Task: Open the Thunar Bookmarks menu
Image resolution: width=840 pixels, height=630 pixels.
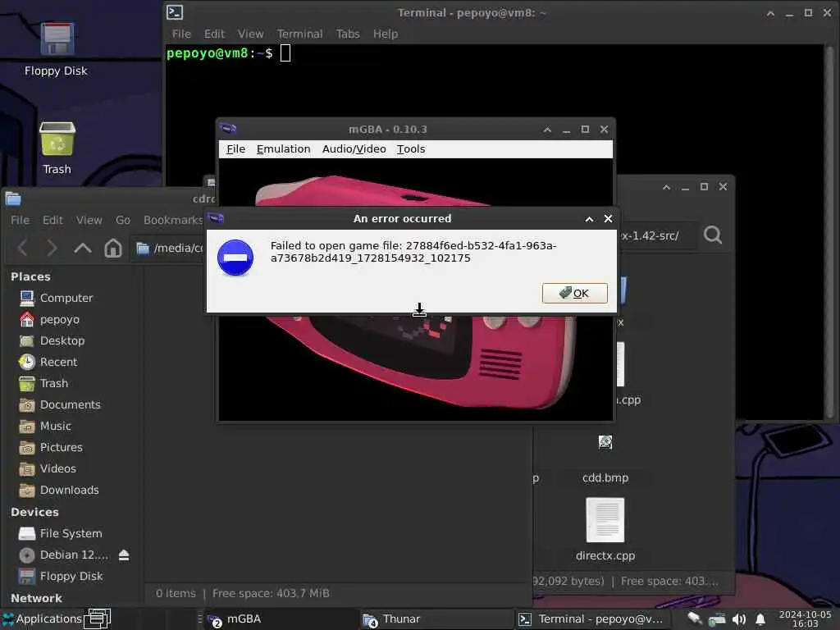Action: pos(173,220)
